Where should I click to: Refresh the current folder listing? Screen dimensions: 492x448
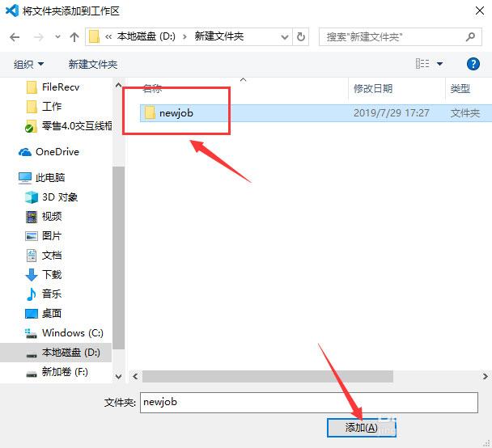coord(302,37)
